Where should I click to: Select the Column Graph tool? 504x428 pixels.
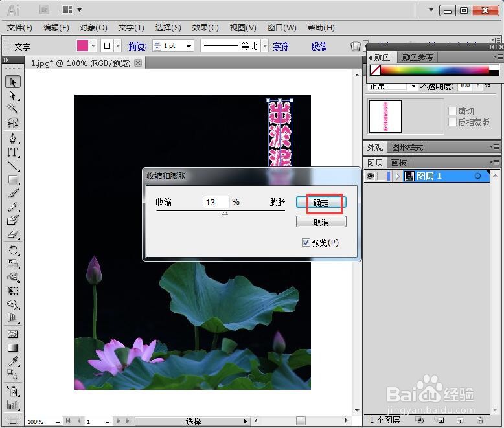click(13, 405)
